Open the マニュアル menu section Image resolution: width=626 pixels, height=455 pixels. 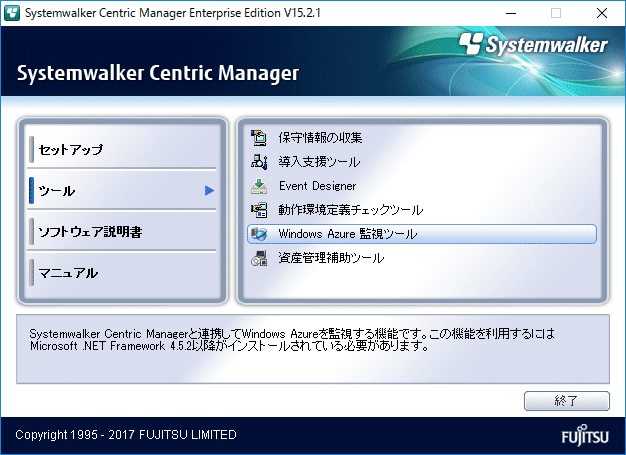pos(122,273)
